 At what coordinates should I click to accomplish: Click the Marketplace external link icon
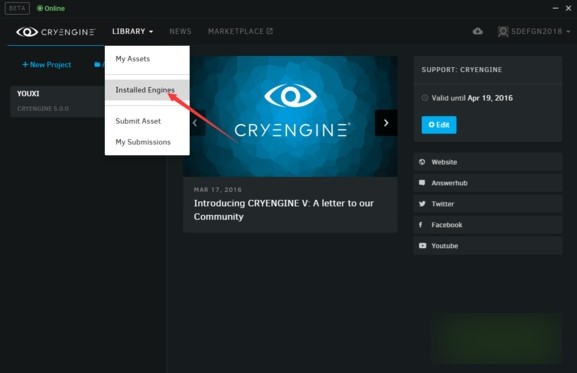click(x=270, y=31)
